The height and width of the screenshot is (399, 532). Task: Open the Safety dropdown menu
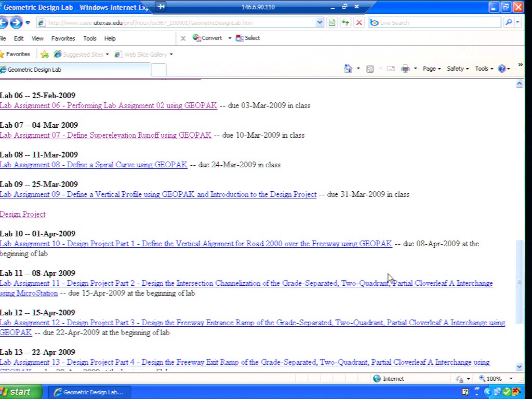[x=458, y=69]
